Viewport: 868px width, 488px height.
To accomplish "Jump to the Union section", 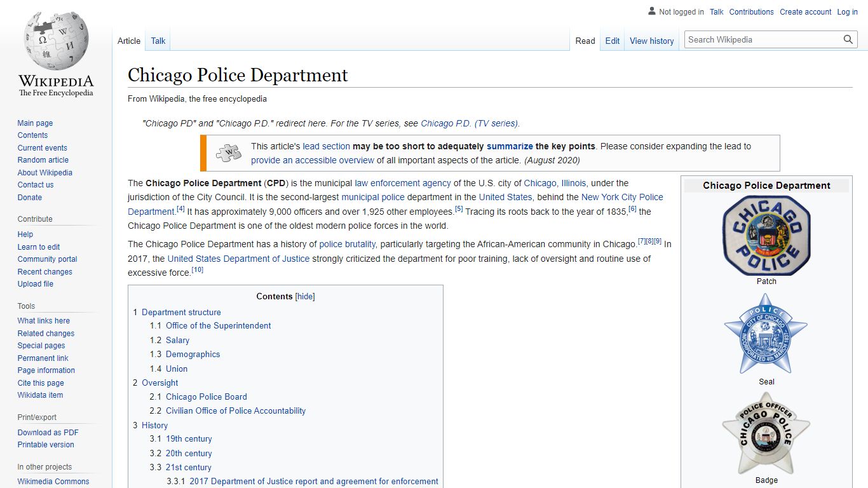I will (x=177, y=369).
